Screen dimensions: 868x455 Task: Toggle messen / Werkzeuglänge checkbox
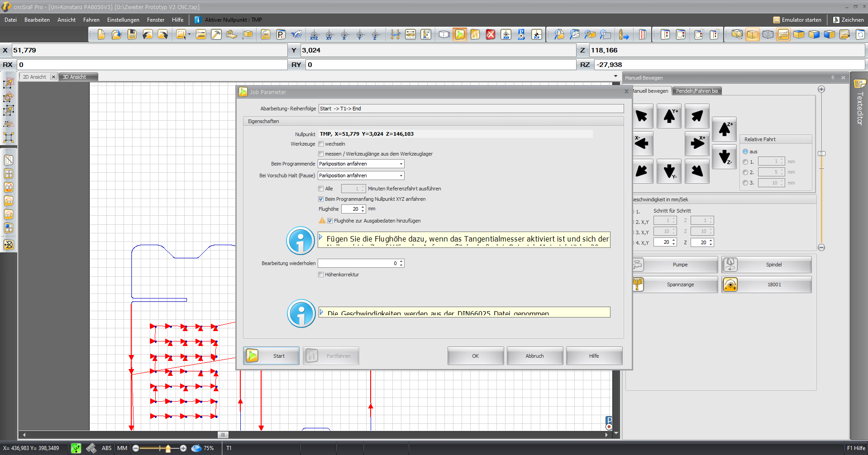click(x=321, y=154)
